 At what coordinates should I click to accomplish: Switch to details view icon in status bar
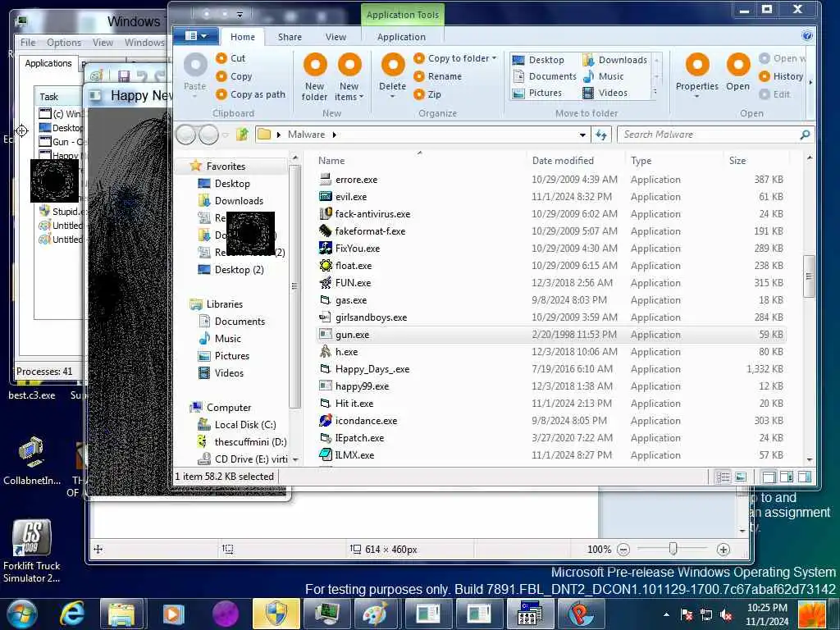click(723, 477)
